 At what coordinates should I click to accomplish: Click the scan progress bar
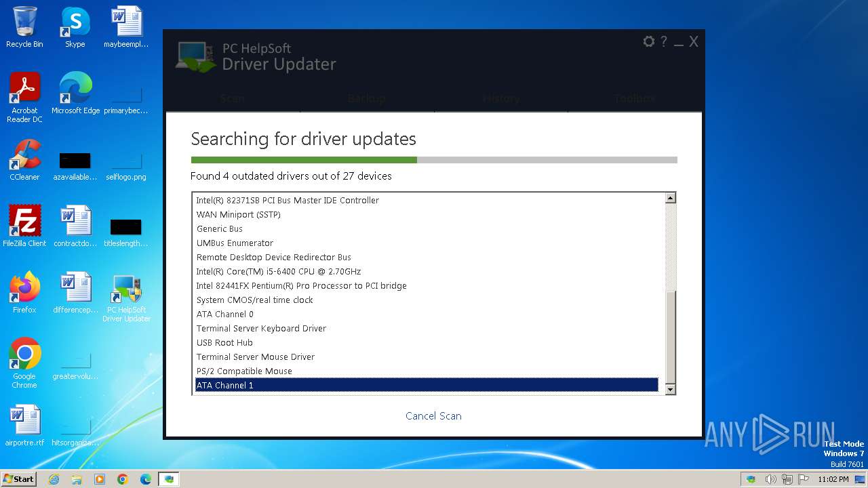(x=434, y=160)
